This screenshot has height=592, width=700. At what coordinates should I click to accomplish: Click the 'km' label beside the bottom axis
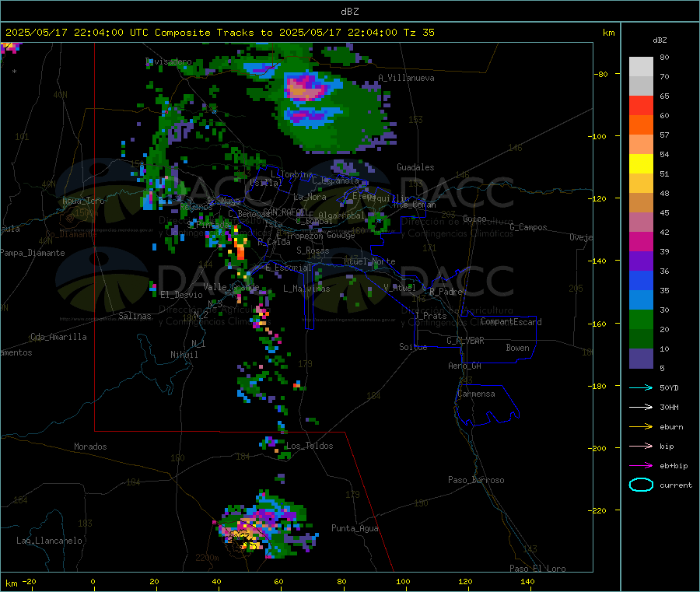pos(11,583)
